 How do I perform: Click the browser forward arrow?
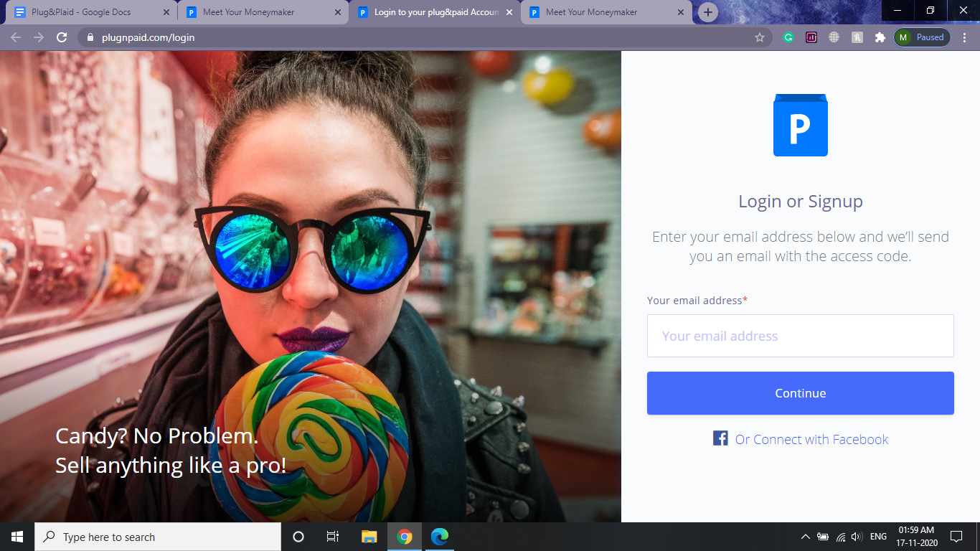[39, 37]
